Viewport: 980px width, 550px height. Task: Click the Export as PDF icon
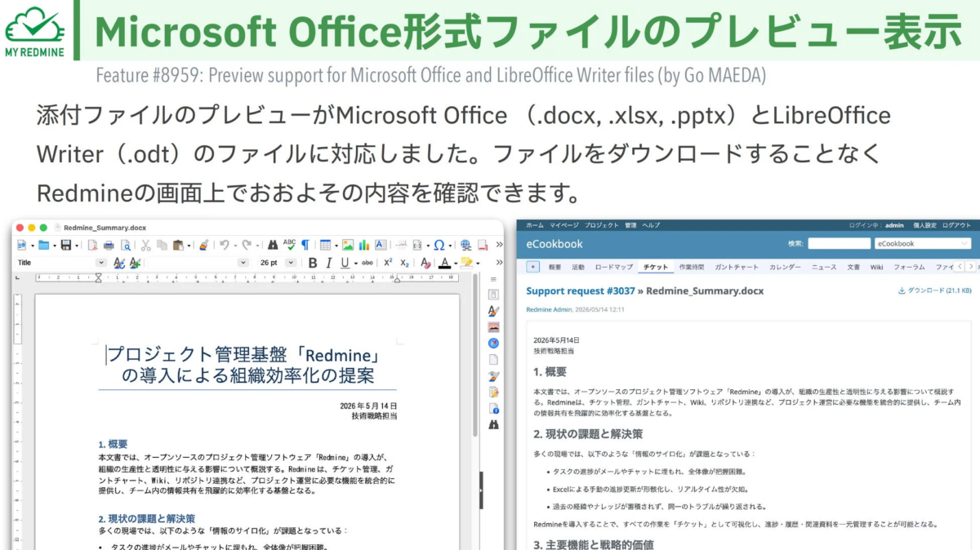click(x=92, y=244)
